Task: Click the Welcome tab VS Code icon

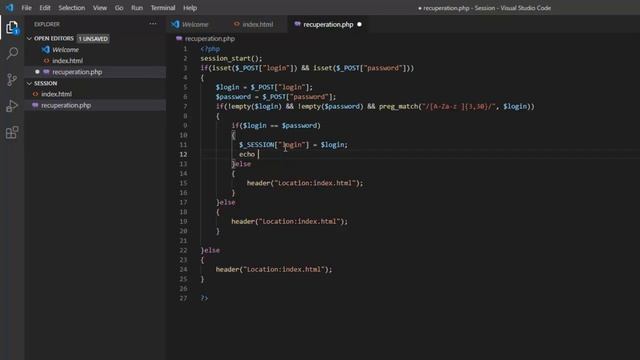Action: (x=176, y=24)
